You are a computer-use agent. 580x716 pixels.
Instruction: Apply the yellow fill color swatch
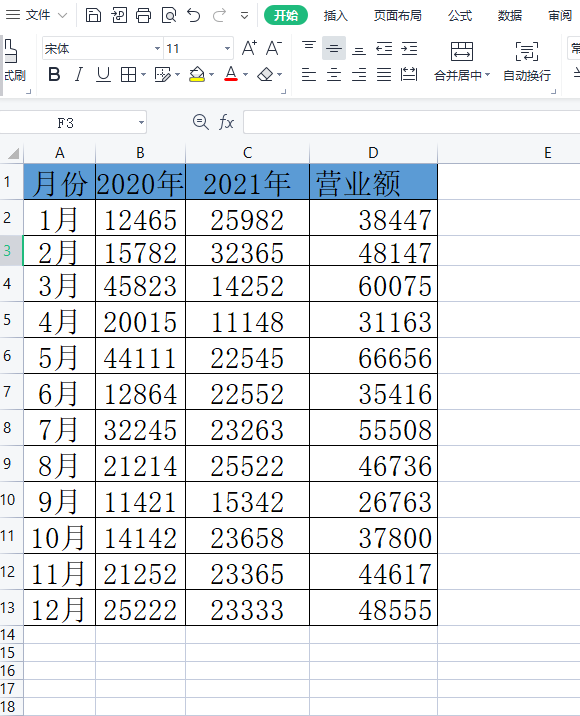tap(197, 74)
